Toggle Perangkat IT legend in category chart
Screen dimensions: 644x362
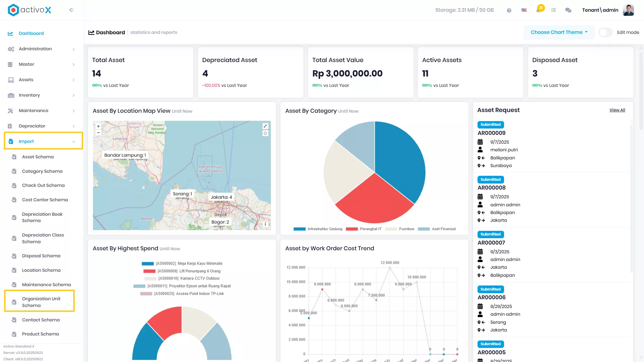(363, 229)
